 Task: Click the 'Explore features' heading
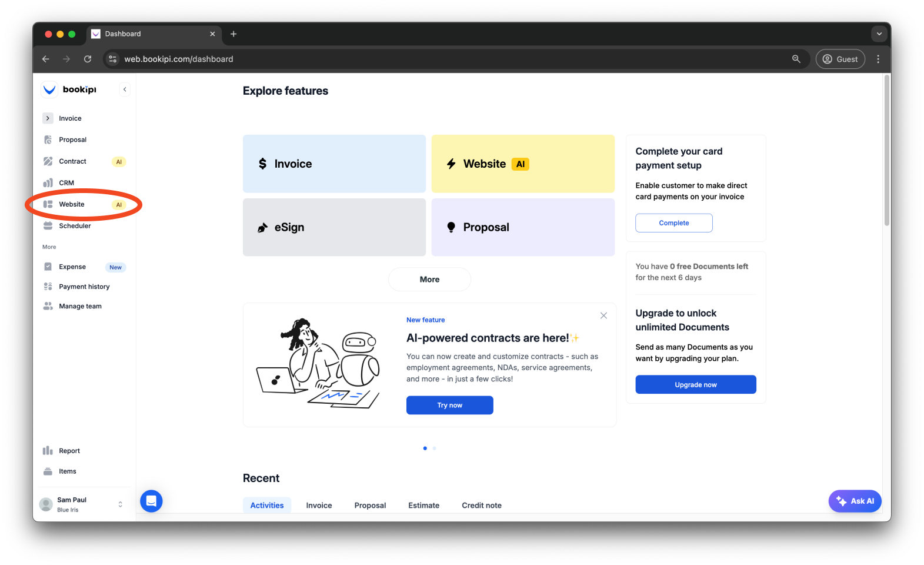[285, 91]
